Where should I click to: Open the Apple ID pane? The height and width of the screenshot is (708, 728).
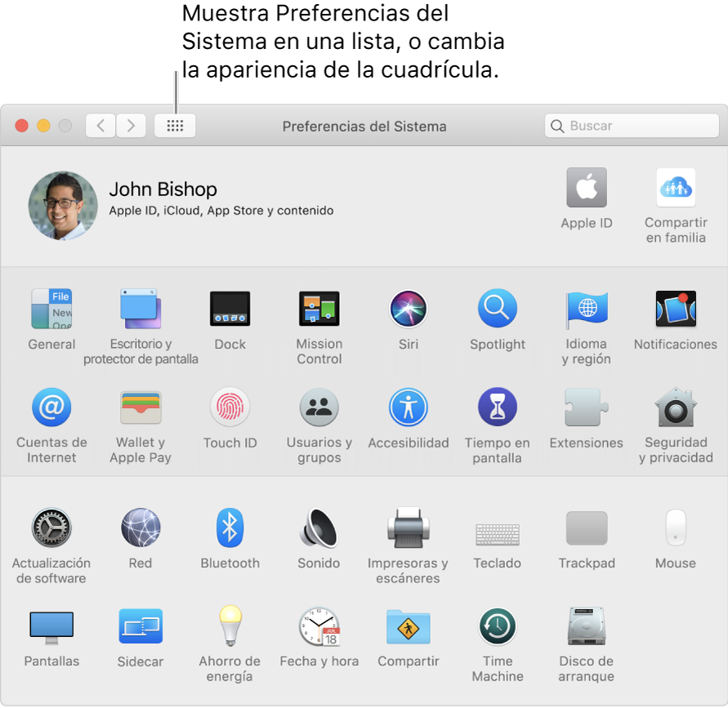pyautogui.click(x=587, y=188)
